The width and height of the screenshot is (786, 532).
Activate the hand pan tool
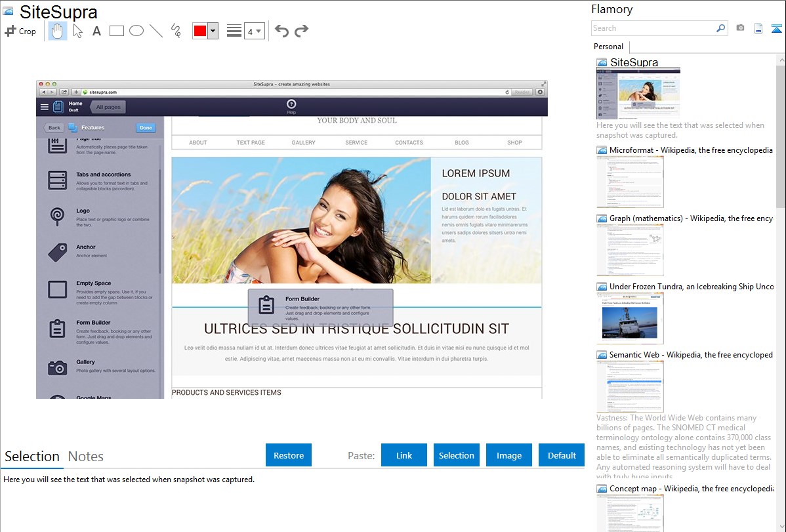[x=58, y=31]
